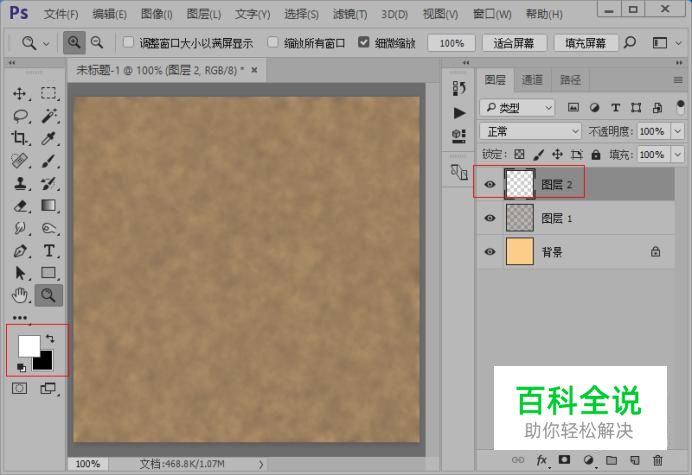Select the Pen tool
Viewport: 692px width, 475px height.
click(20, 251)
